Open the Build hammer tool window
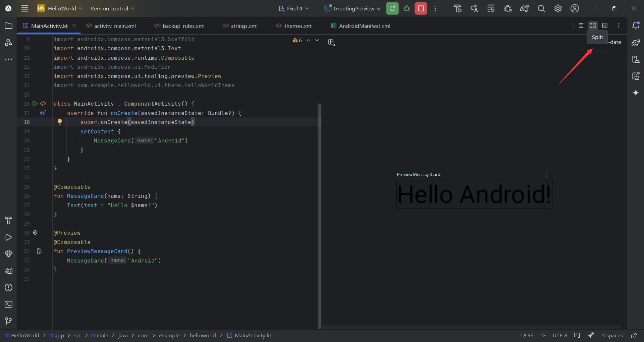644x342 pixels. [x=9, y=220]
